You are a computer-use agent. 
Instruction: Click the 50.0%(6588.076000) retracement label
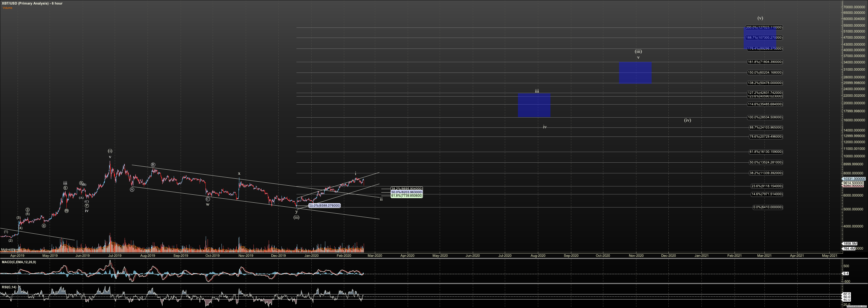click(x=324, y=206)
